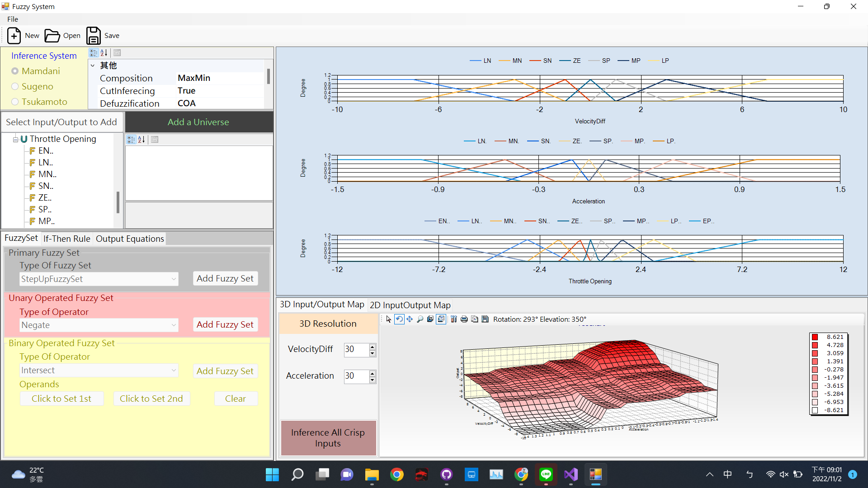Select the Mamdani inference system
868x488 pixels.
coord(15,71)
